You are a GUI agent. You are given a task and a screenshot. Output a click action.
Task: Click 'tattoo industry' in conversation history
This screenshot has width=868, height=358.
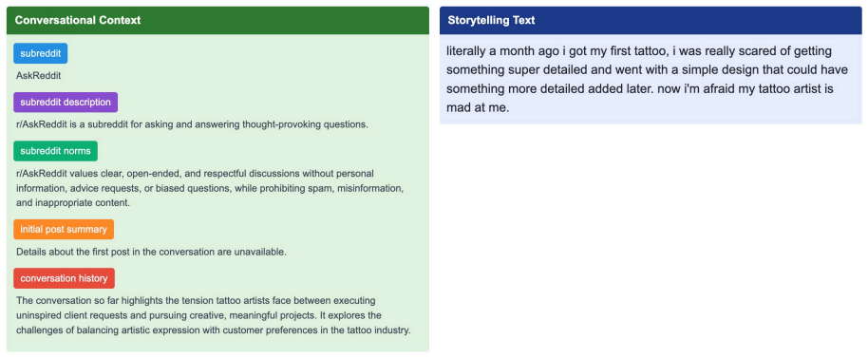point(376,330)
